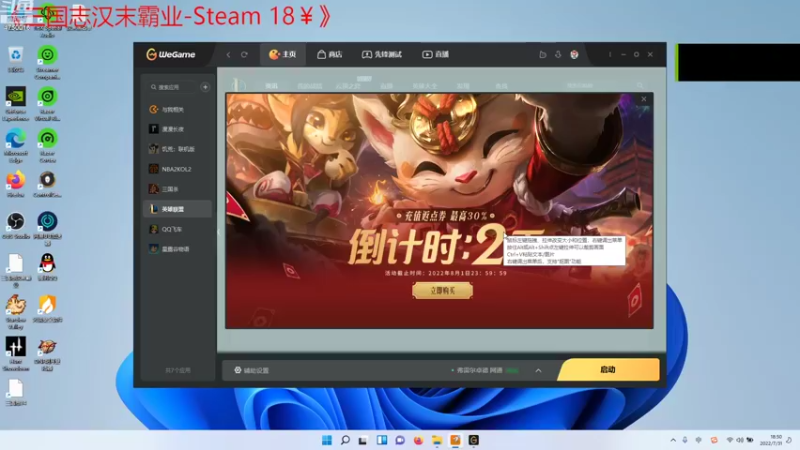Select 凯旋: 联机版 in the sidebar
800x450 pixels.
178,149
